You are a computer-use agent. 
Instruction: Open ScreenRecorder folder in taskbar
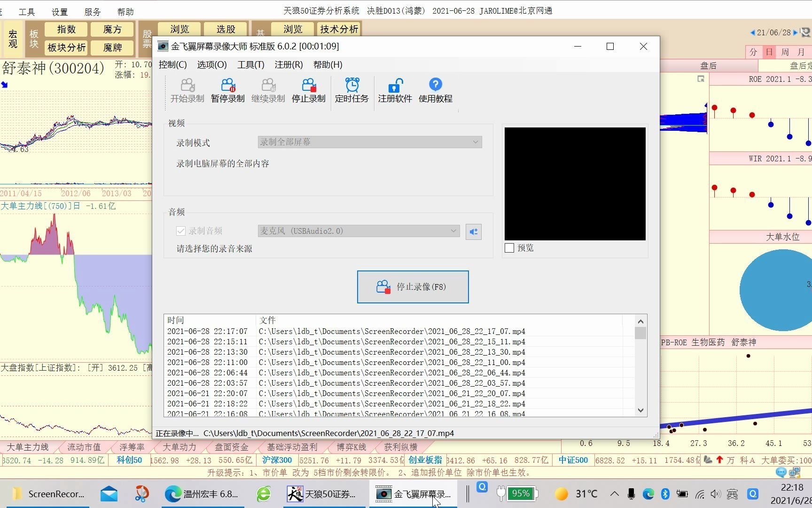49,493
